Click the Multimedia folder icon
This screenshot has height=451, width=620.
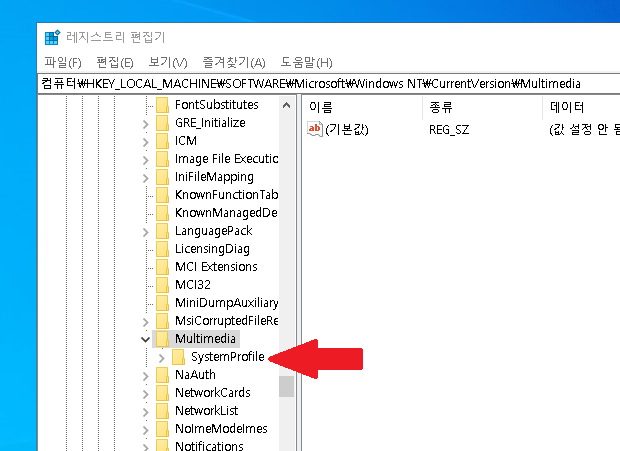coord(163,339)
